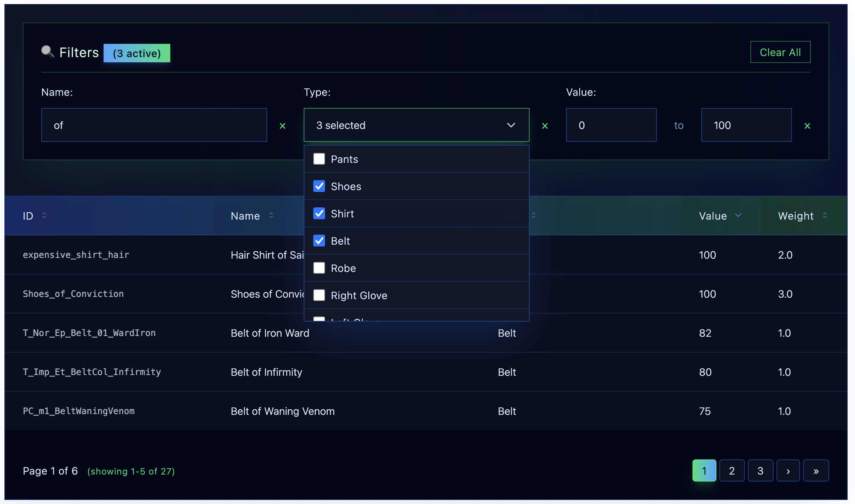855x504 pixels.
Task: Clear the Type filter with the green X
Action: 545,126
